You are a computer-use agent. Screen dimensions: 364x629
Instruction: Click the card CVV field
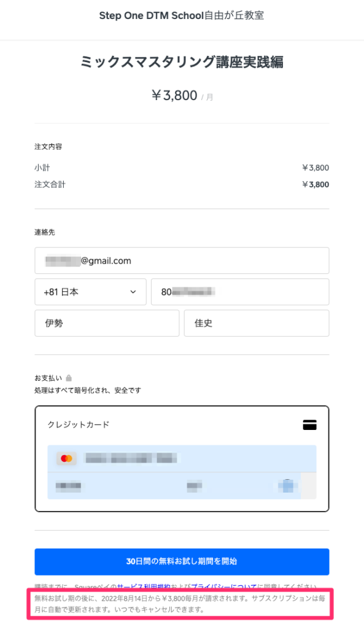[195, 486]
